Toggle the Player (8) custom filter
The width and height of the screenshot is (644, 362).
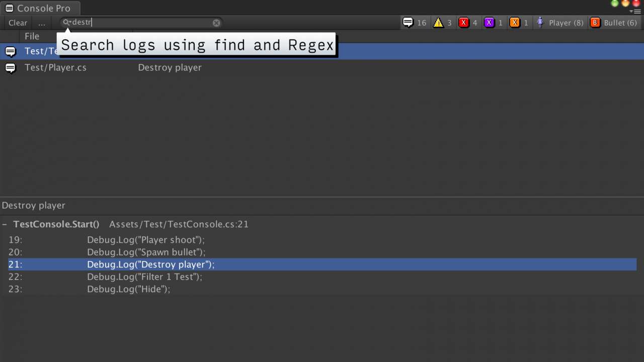pos(560,23)
